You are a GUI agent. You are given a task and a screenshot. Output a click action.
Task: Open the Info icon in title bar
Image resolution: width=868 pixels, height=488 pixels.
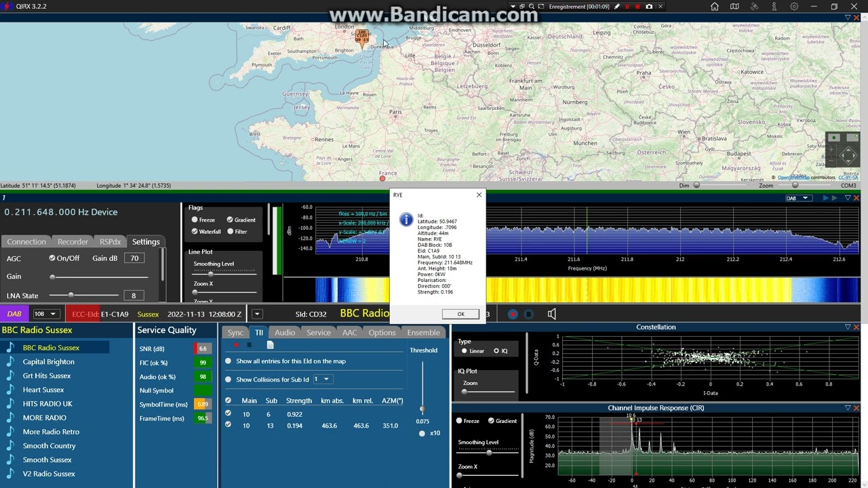(x=774, y=7)
